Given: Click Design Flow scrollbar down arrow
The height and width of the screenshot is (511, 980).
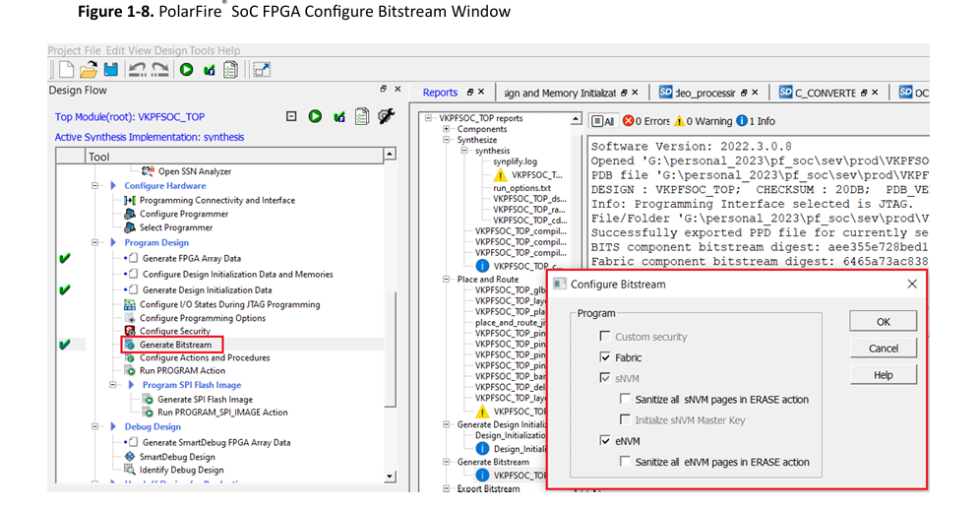Looking at the screenshot, I should tap(390, 476).
